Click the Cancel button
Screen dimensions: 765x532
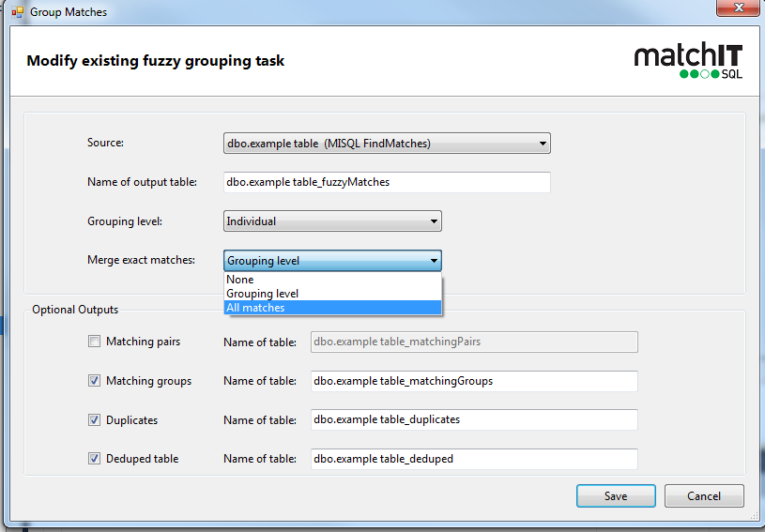[704, 496]
